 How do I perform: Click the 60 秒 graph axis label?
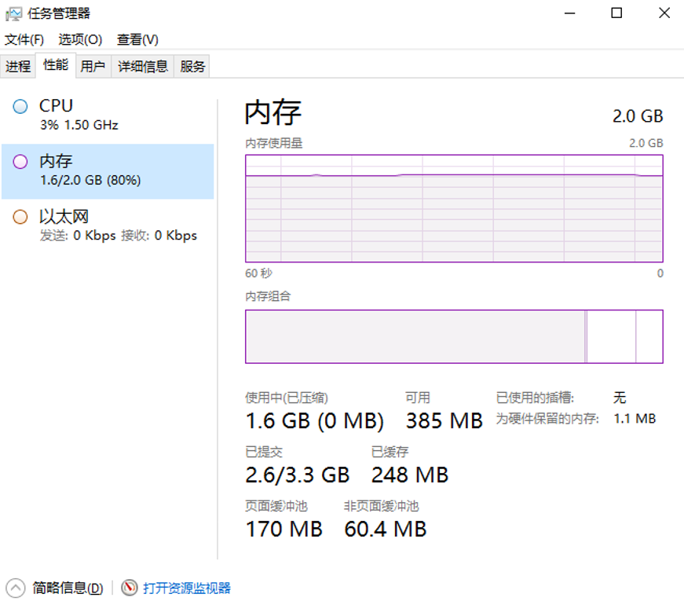[258, 273]
